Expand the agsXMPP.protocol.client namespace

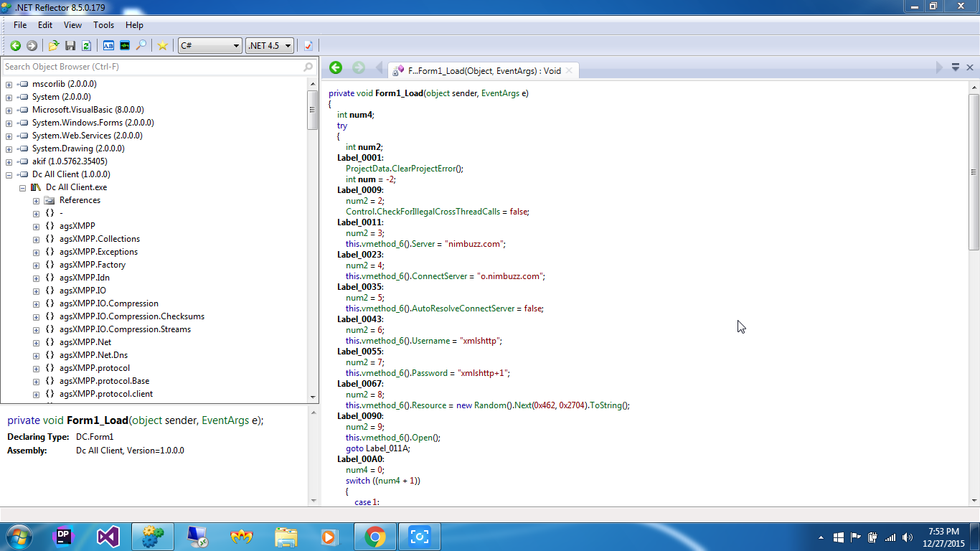point(36,394)
